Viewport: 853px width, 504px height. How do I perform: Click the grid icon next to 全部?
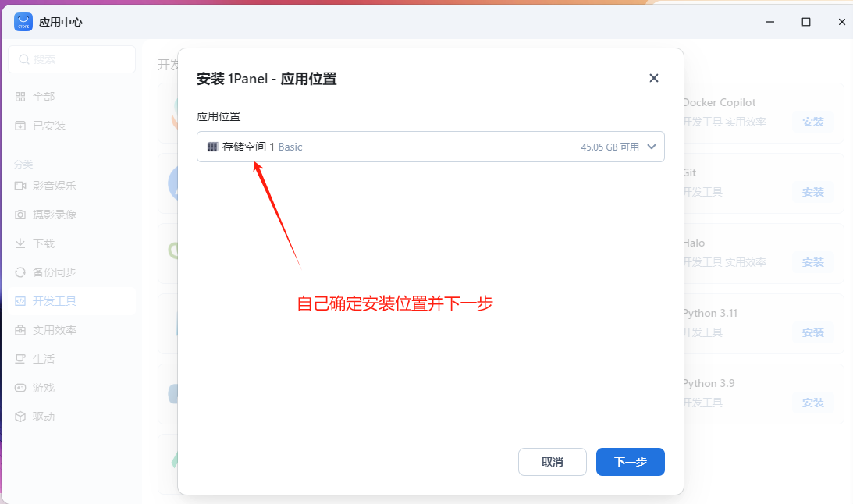click(x=20, y=97)
